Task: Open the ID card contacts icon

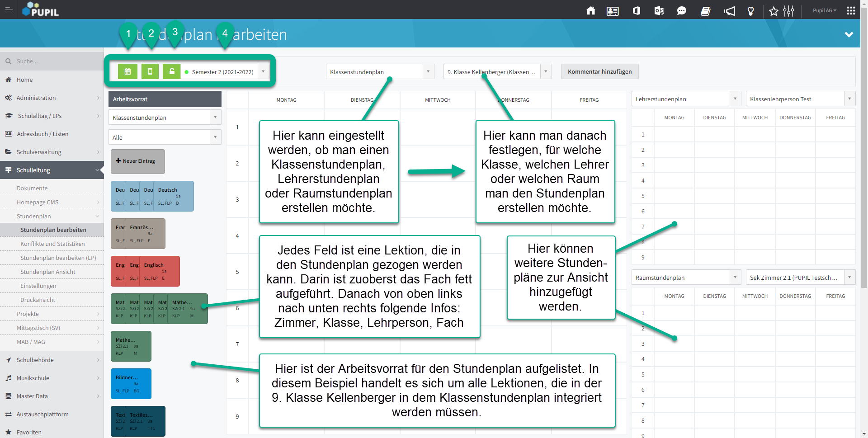Action: [x=613, y=11]
